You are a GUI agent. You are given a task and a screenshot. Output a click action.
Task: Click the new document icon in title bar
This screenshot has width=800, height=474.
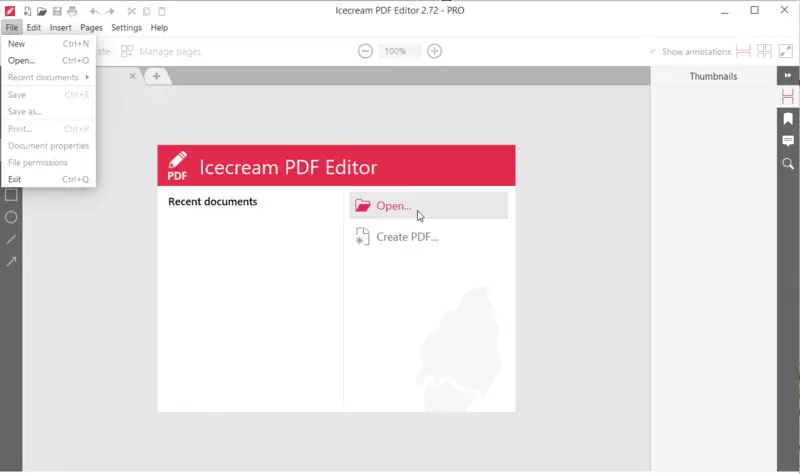click(27, 11)
